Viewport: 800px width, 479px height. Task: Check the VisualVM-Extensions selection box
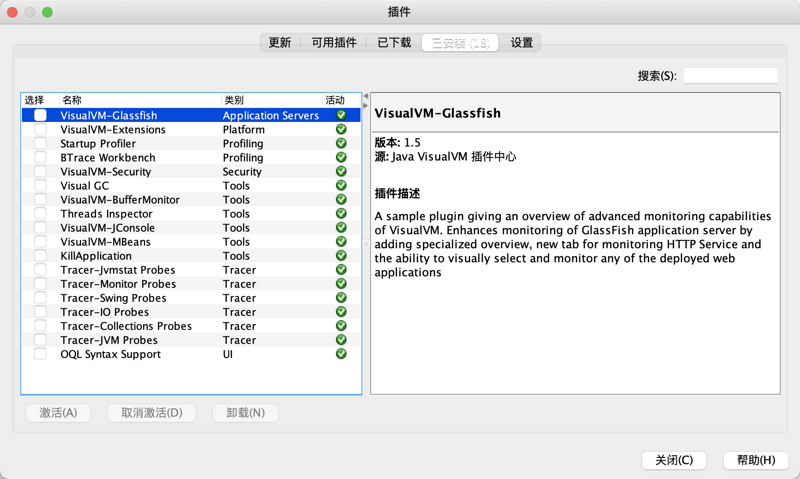pyautogui.click(x=40, y=130)
